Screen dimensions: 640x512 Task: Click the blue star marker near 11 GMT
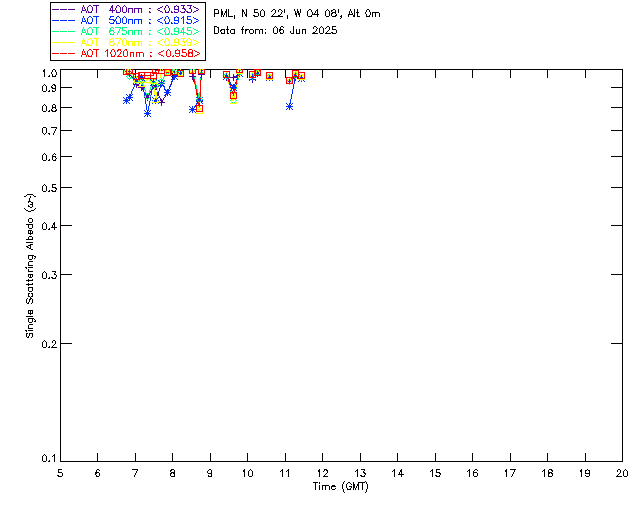tap(289, 106)
